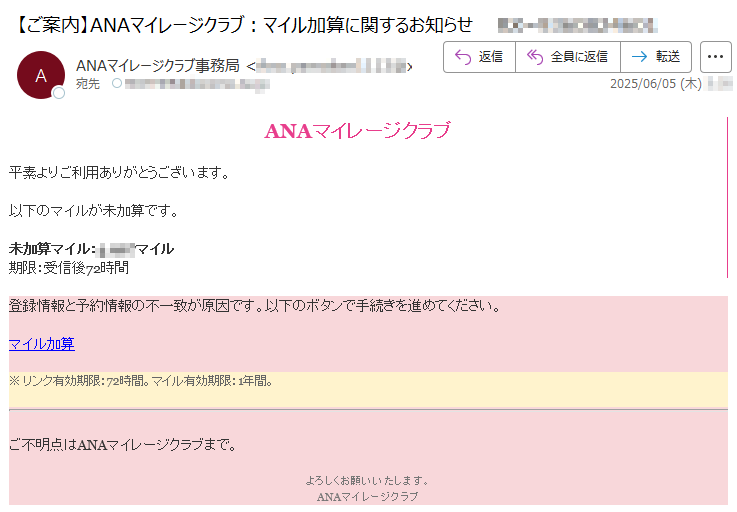Click text ご不明点はANAマイレージクラブまで。
The image size is (737, 512).
(123, 444)
